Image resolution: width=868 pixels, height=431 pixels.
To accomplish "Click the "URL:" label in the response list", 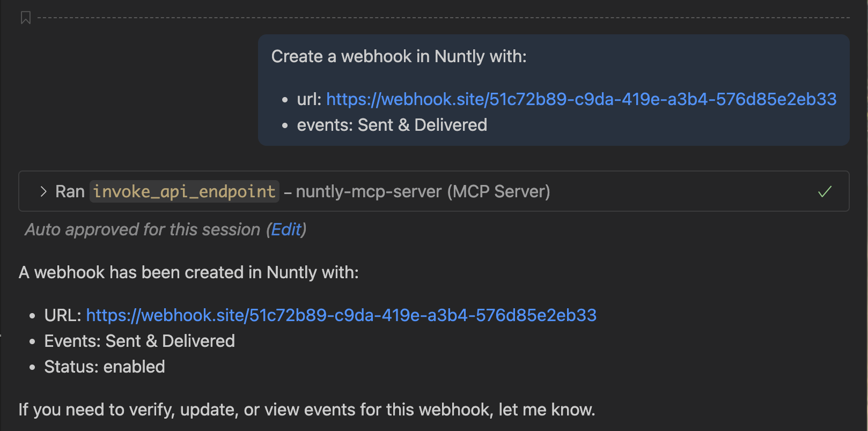I will [62, 315].
